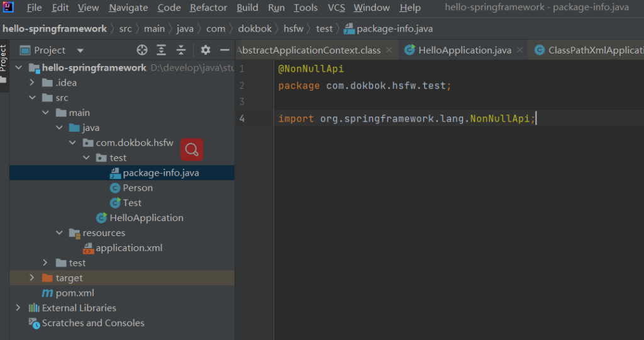644x340 pixels.
Task: Open the Window menu
Action: [371, 8]
